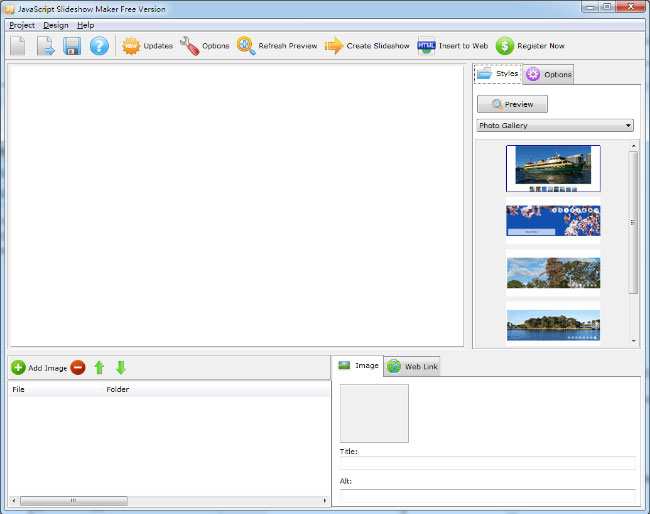
Task: Click the image list left scroll arrow
Action: click(x=14, y=501)
